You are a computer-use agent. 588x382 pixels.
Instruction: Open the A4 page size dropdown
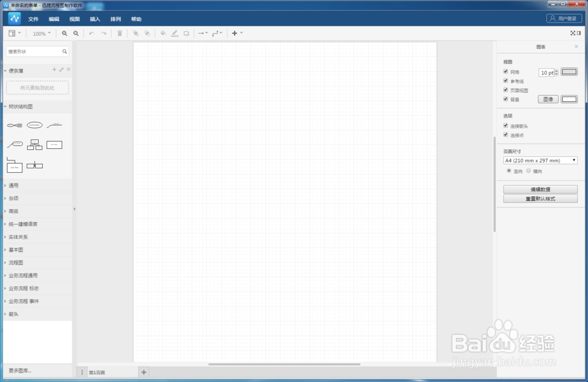coord(540,160)
